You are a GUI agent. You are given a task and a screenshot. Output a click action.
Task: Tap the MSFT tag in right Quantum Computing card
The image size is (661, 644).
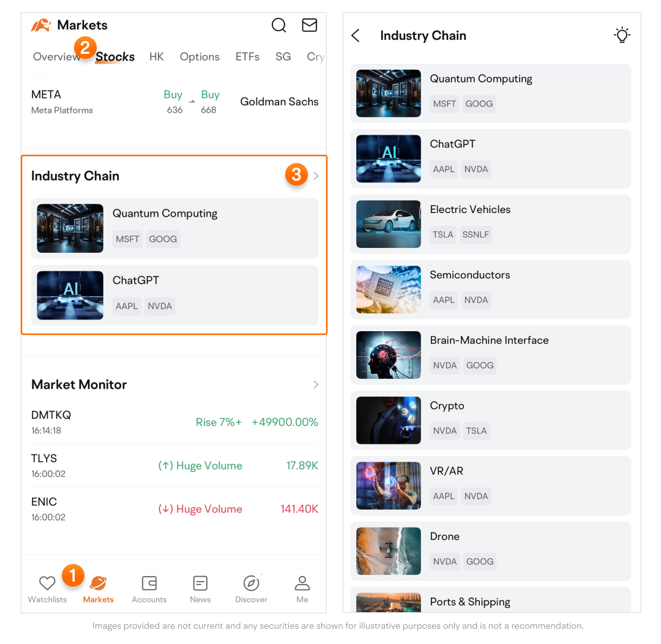pyautogui.click(x=444, y=103)
